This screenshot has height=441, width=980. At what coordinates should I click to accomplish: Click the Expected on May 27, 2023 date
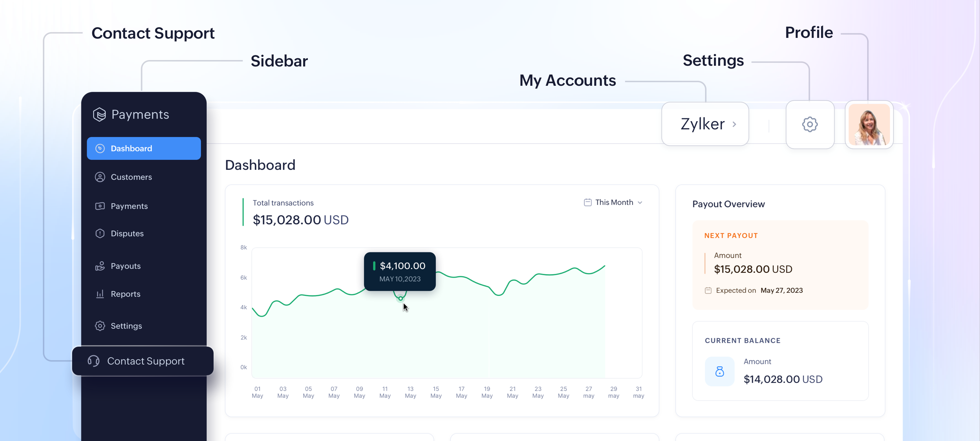click(781, 290)
